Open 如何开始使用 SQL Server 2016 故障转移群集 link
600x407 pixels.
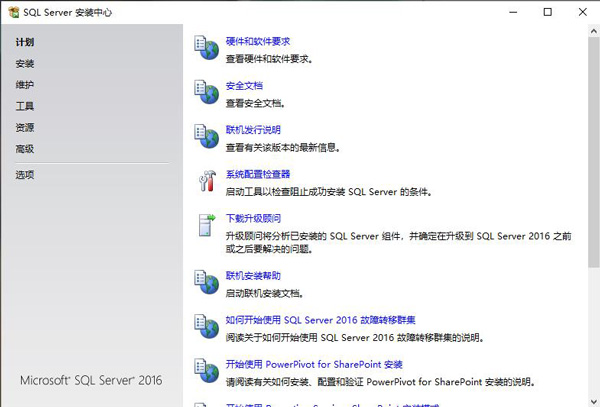tap(321, 320)
